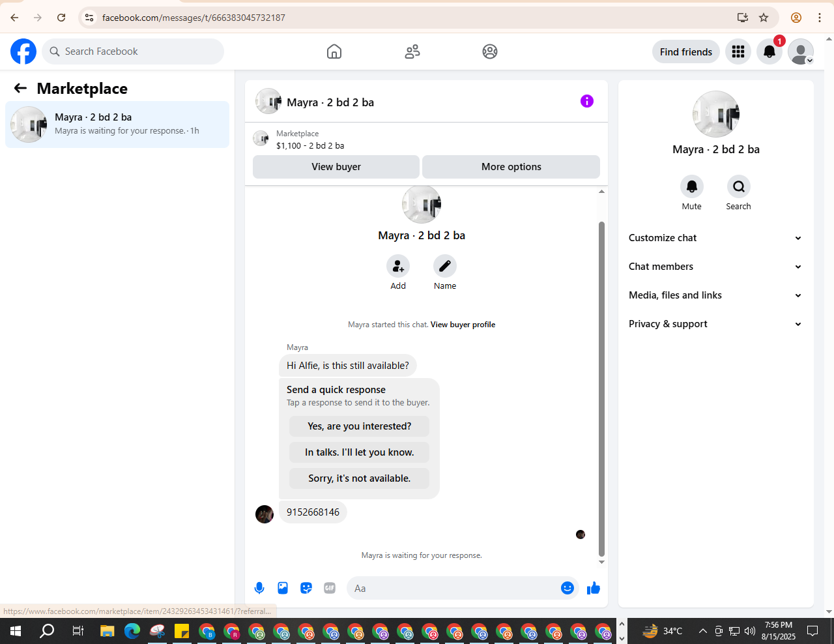Screen dimensions: 834x644
Task: Click the message input Aa field
Action: pyautogui.click(x=454, y=588)
